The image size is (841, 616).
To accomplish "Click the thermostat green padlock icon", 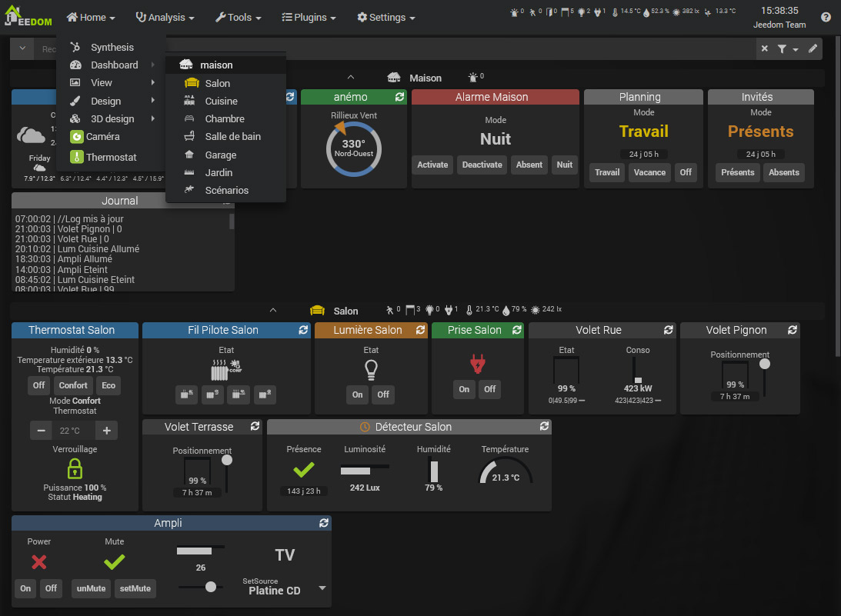I will [75, 468].
